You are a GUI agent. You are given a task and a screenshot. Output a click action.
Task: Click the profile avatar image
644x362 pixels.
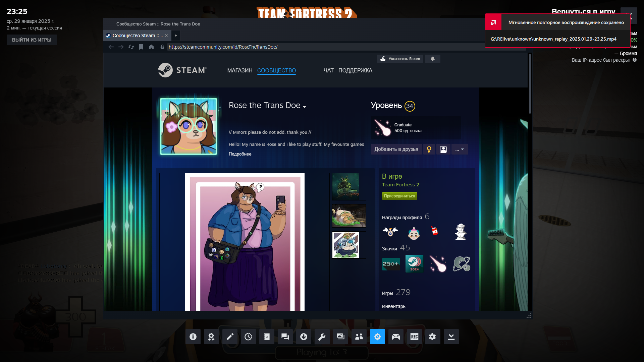tap(189, 126)
